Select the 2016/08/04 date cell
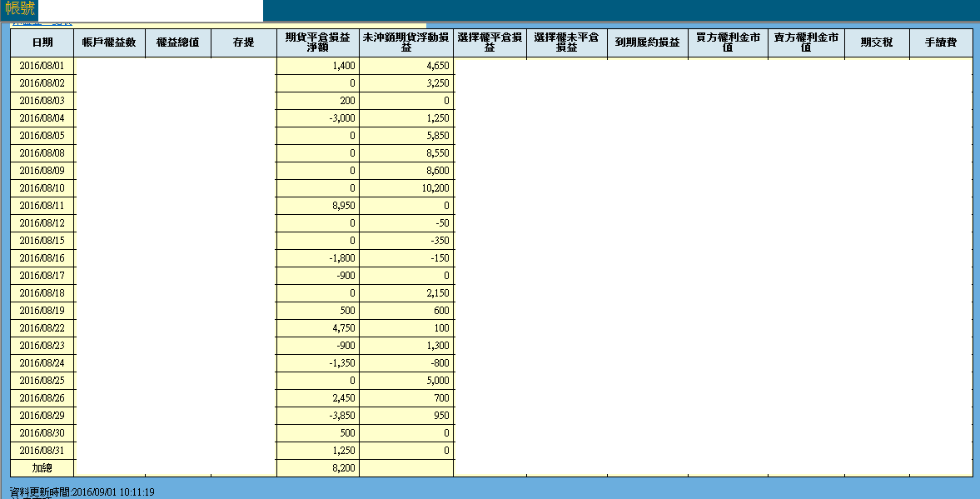The image size is (980, 499). 42,118
